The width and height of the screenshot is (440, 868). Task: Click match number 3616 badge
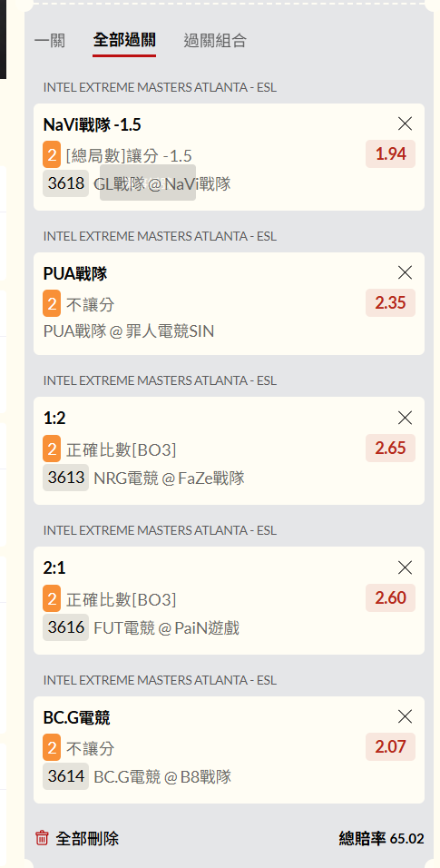(x=66, y=627)
